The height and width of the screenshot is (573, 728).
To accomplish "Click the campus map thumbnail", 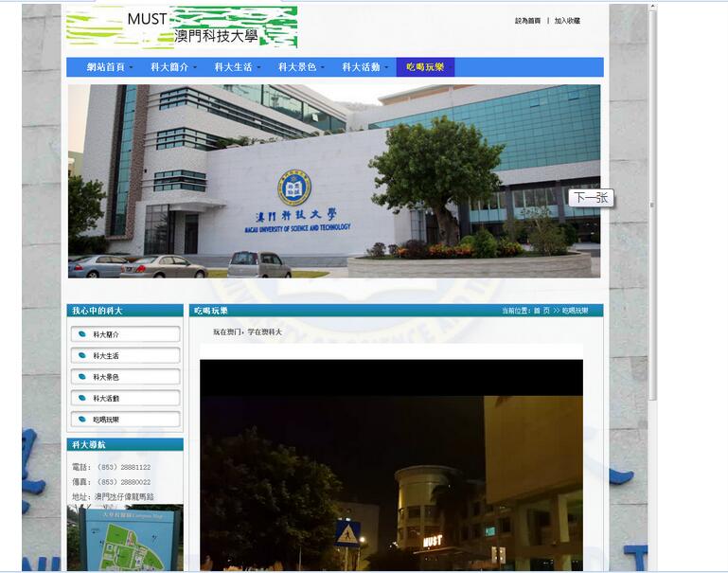I will (x=125, y=539).
